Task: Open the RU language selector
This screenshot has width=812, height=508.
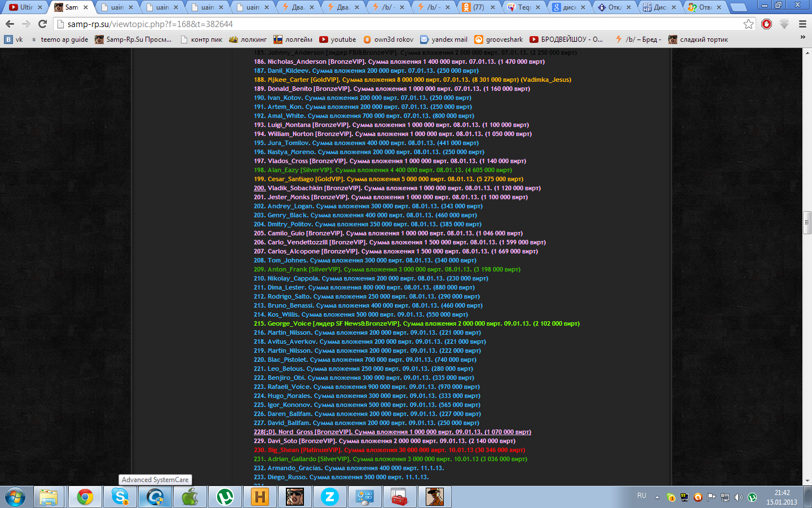Action: (642, 496)
